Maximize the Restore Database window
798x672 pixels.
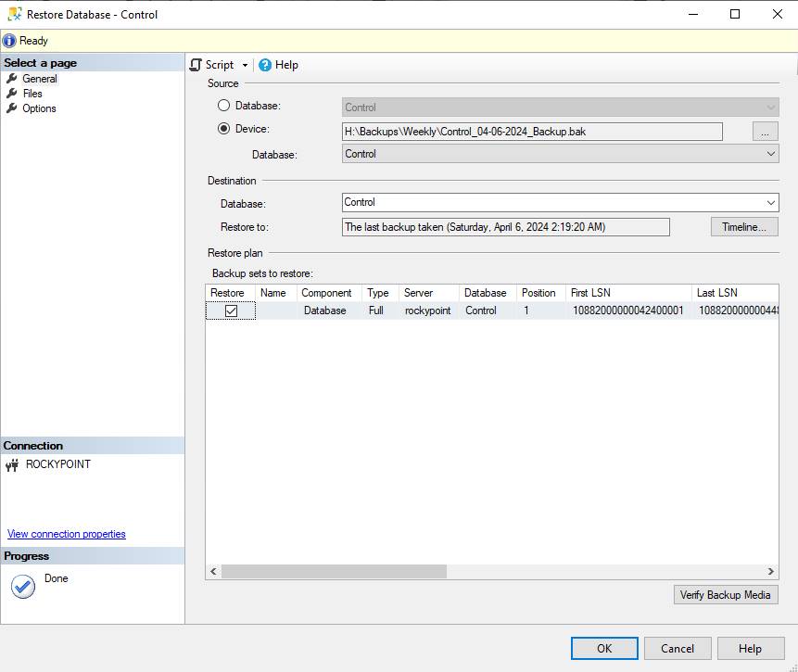pos(735,14)
